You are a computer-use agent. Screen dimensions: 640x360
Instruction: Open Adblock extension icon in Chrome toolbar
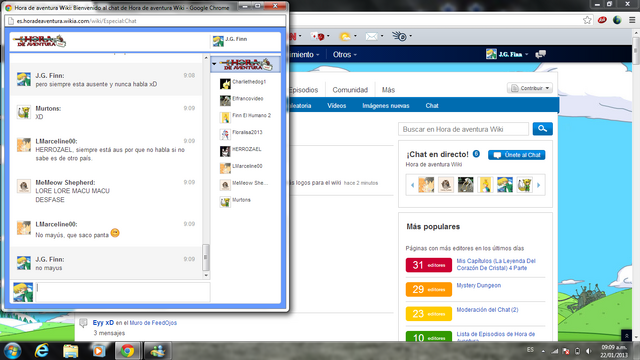tap(602, 20)
